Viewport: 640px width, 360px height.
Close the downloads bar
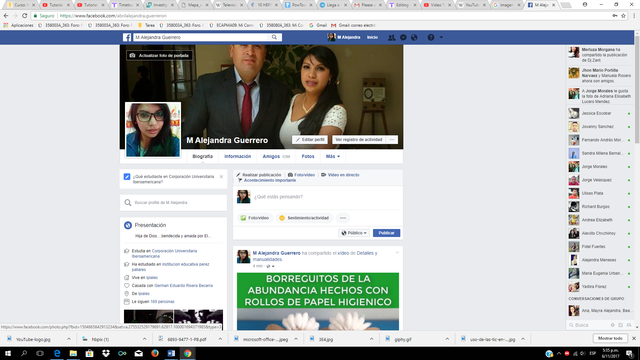click(x=634, y=338)
